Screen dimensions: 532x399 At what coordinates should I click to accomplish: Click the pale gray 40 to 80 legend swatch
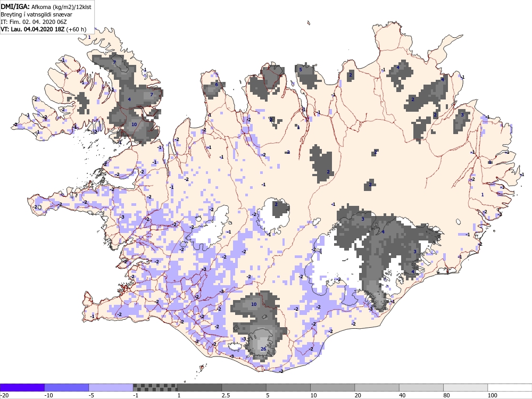(x=421, y=387)
